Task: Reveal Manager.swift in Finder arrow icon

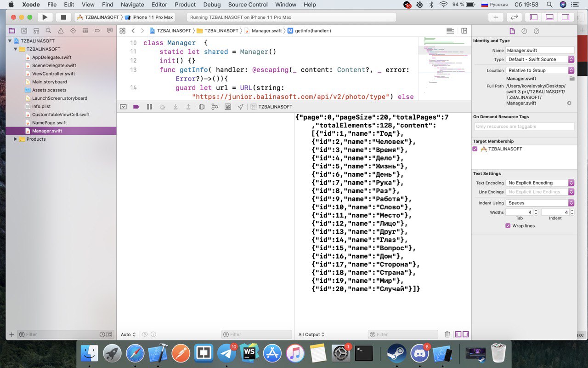Action: coord(569,103)
